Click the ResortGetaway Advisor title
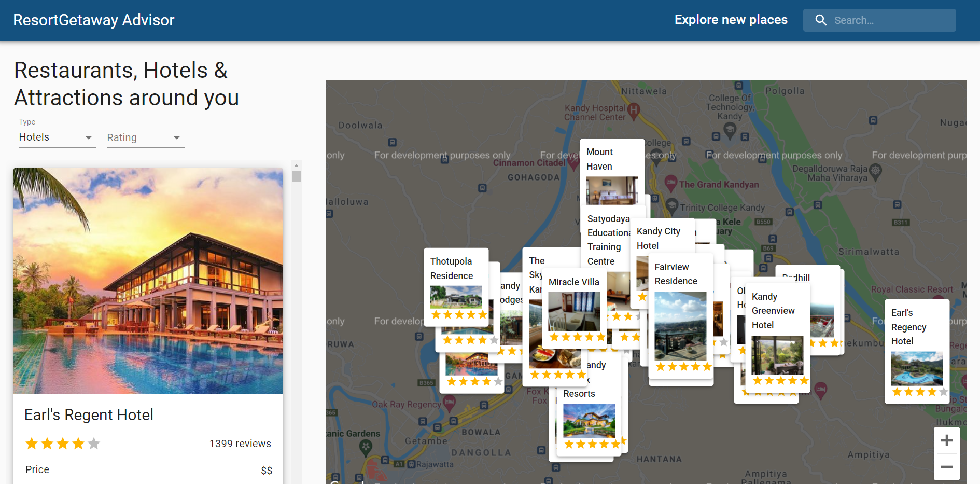980x484 pixels. tap(94, 20)
